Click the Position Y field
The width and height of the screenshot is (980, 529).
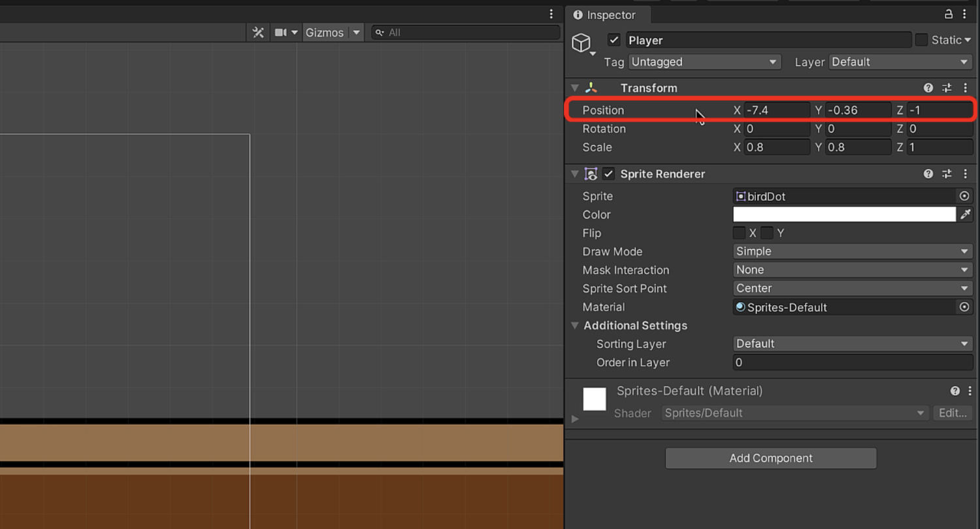click(x=858, y=111)
